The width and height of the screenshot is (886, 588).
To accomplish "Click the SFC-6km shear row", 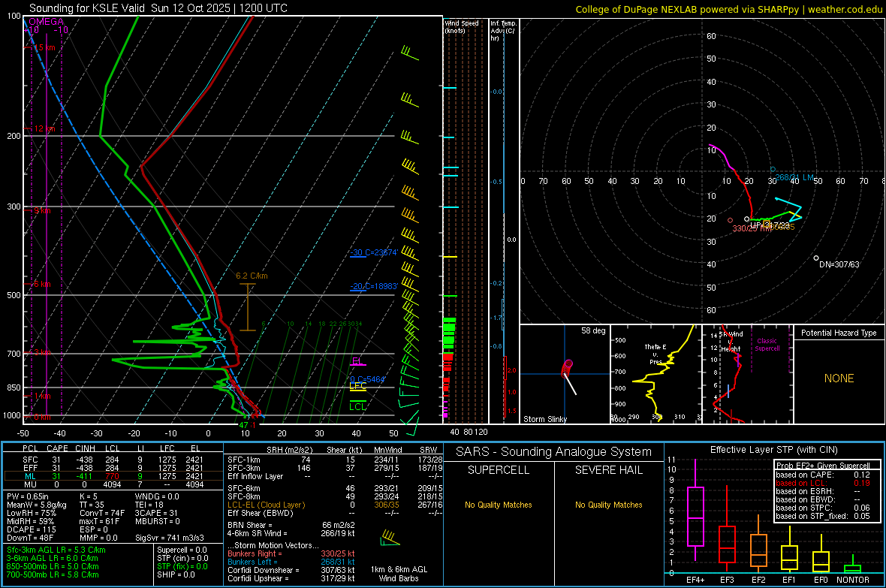I will pyautogui.click(x=335, y=488).
